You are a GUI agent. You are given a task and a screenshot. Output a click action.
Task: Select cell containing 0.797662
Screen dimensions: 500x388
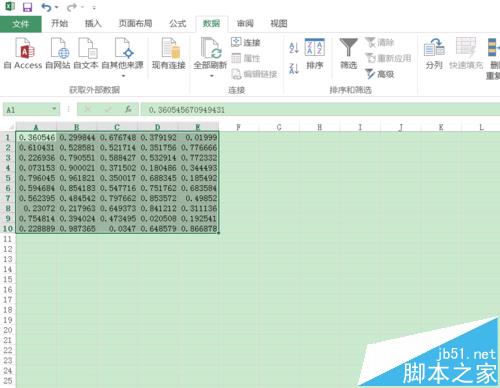coord(117,198)
